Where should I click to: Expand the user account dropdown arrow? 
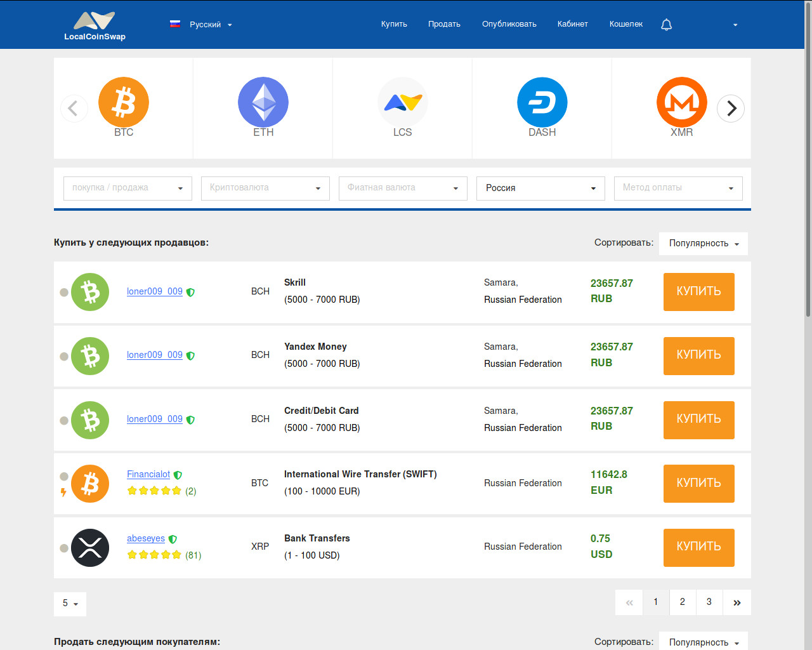pyautogui.click(x=735, y=25)
